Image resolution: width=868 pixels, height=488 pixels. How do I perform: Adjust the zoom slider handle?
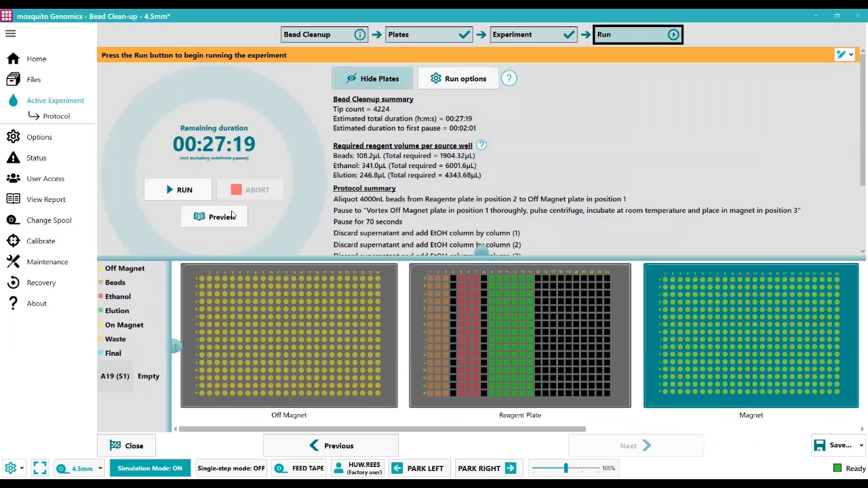(x=566, y=468)
